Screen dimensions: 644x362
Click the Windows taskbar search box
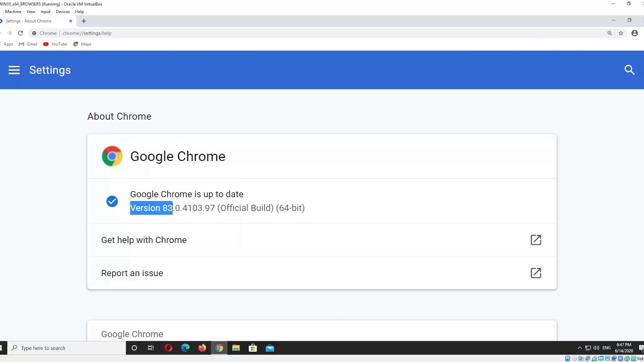(x=67, y=348)
